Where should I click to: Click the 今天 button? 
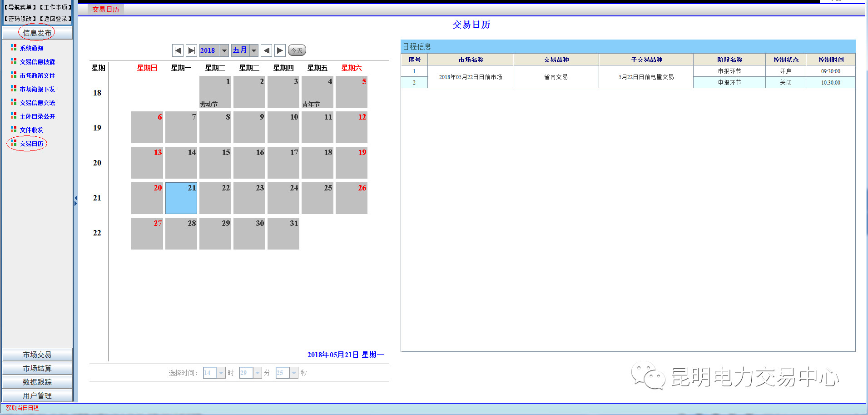(x=297, y=50)
